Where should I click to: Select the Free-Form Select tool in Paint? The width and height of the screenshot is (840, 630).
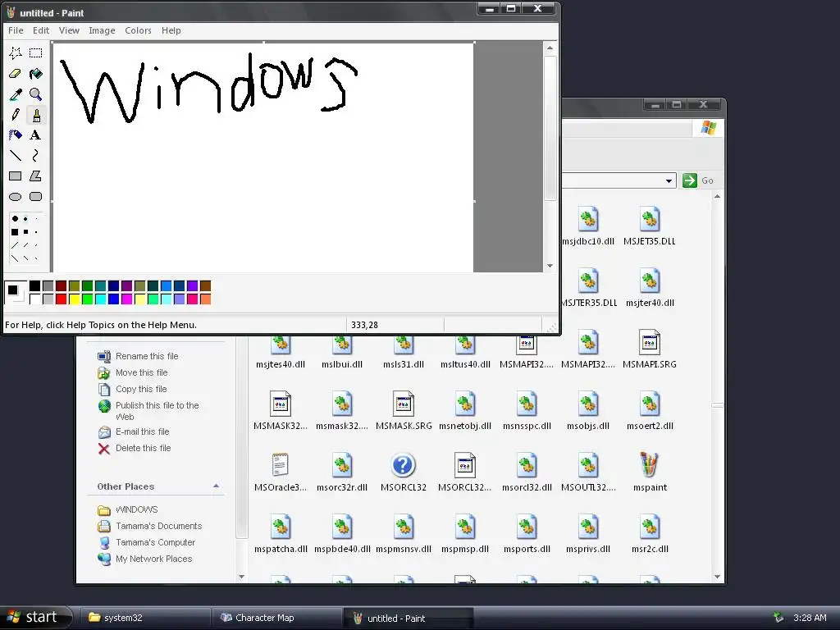pyautogui.click(x=16, y=52)
